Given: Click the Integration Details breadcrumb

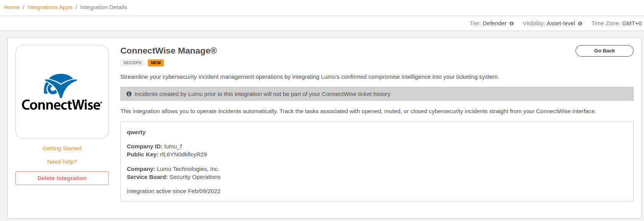Looking at the screenshot, I should point(103,7).
